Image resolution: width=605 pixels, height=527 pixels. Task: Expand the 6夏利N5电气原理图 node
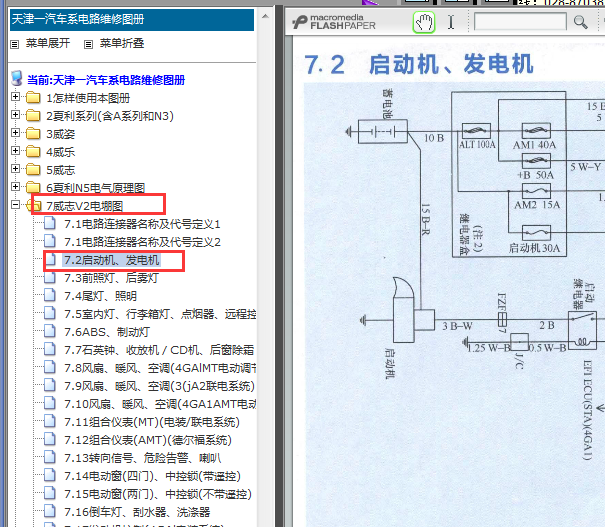click(15, 186)
